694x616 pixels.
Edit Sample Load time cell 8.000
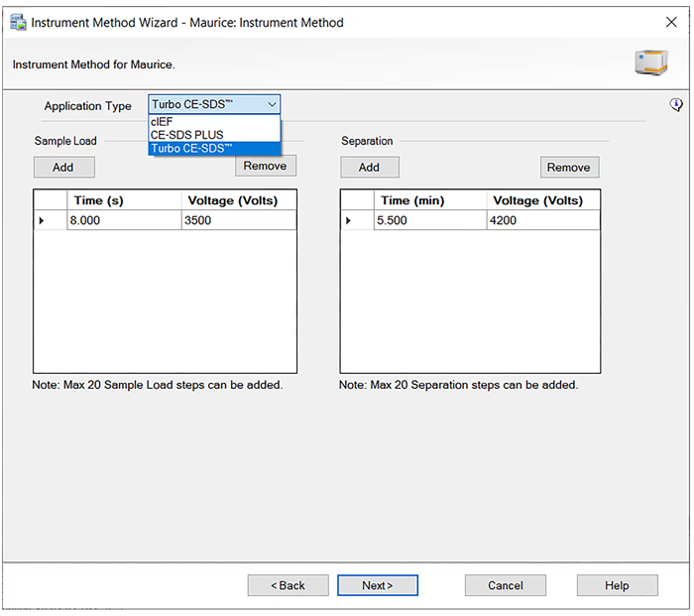tap(124, 220)
